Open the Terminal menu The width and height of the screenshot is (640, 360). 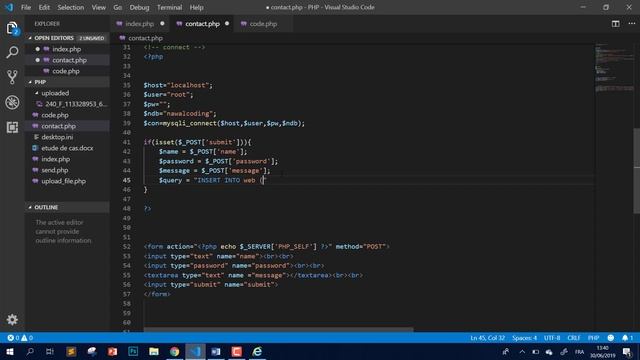pyautogui.click(x=169, y=7)
